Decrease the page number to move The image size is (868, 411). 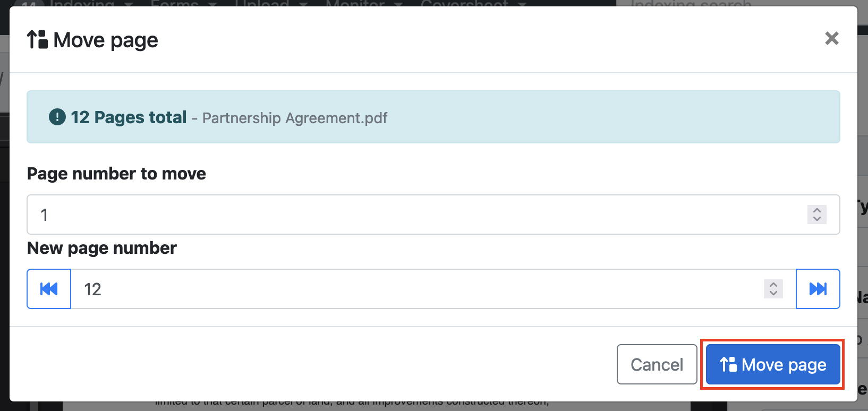(817, 219)
